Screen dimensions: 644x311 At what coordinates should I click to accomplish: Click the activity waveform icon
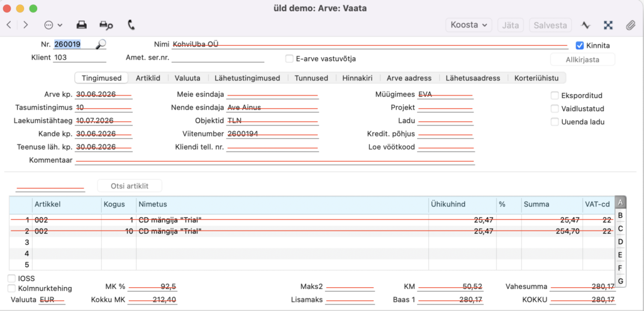point(586,25)
